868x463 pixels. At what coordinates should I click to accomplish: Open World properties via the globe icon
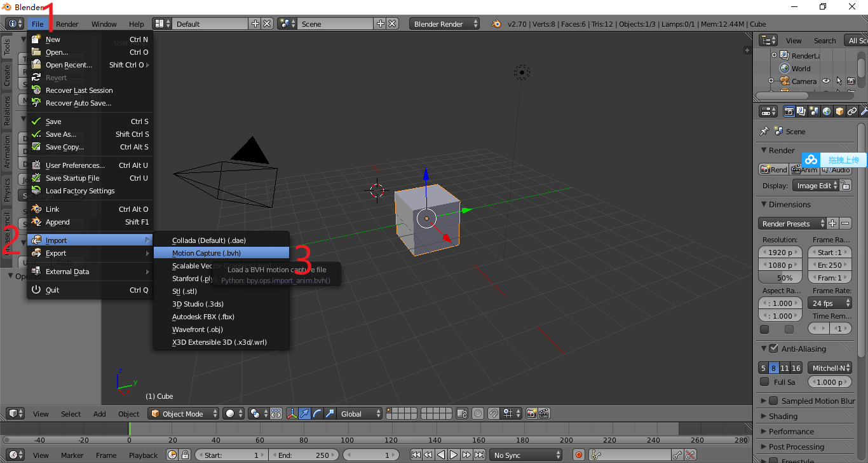tap(827, 111)
